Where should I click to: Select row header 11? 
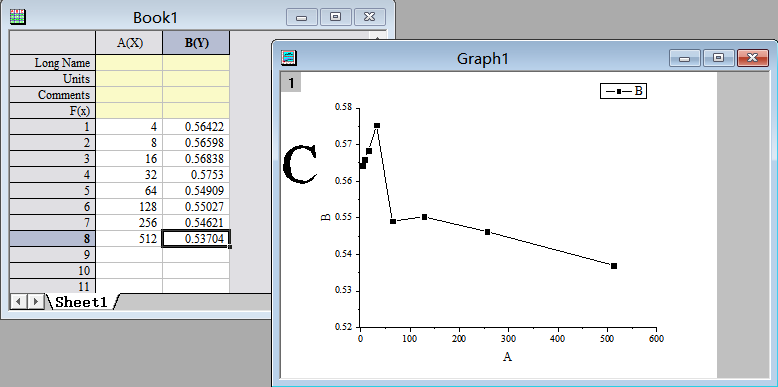53,286
